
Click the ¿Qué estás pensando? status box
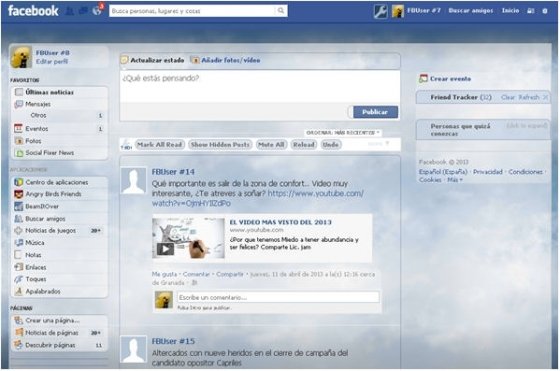pos(260,86)
